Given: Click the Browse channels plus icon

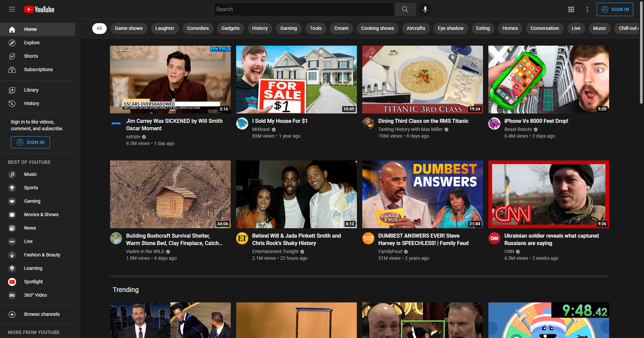Looking at the screenshot, I should [12, 315].
